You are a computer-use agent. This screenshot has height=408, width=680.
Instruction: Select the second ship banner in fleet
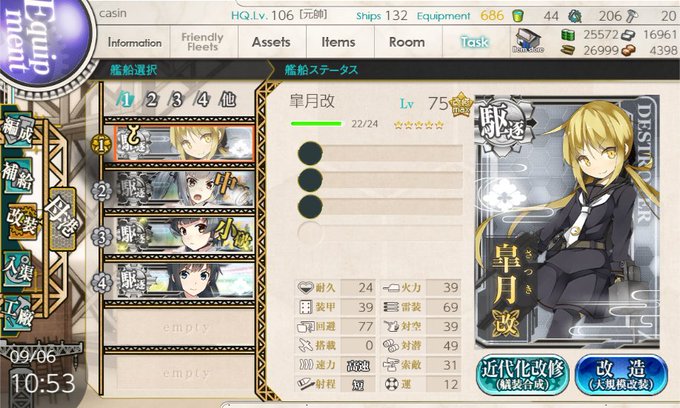(x=185, y=189)
